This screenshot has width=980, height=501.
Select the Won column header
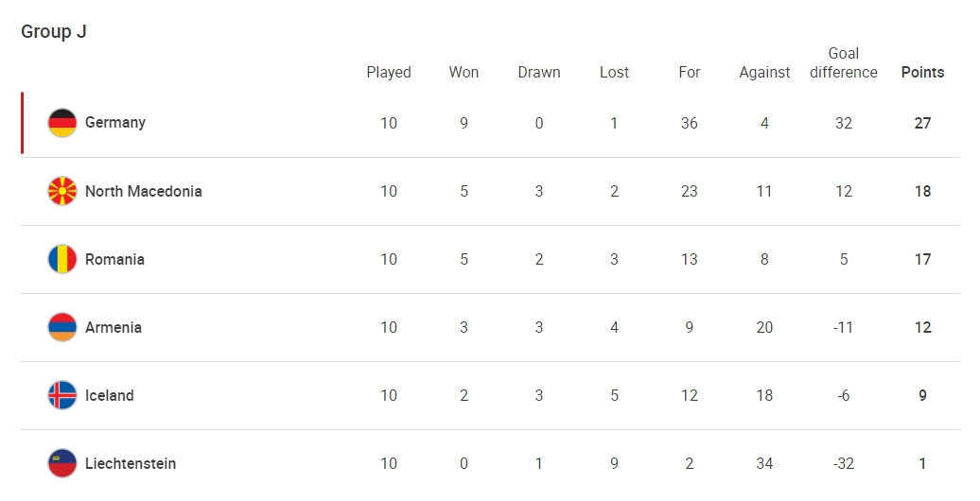464,73
